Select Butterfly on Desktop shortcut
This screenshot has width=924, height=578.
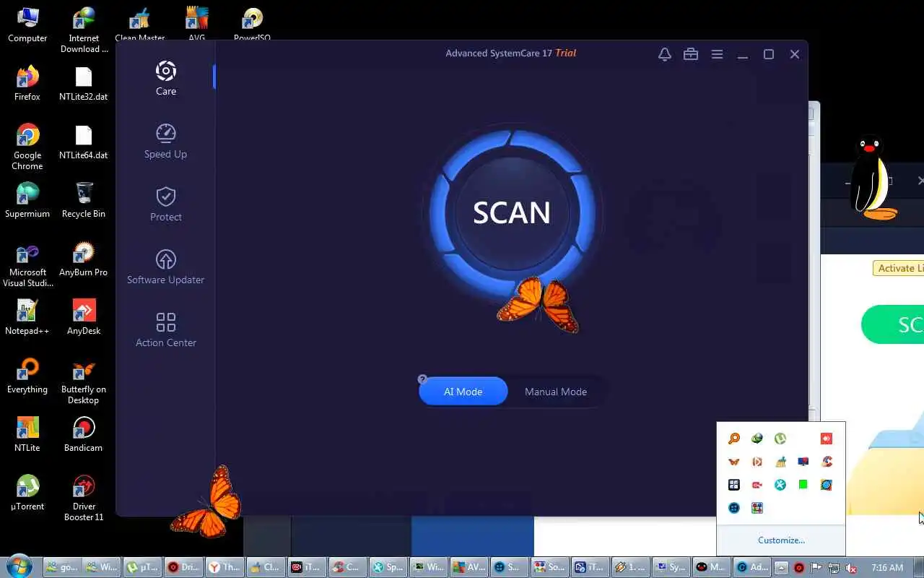pyautogui.click(x=84, y=381)
